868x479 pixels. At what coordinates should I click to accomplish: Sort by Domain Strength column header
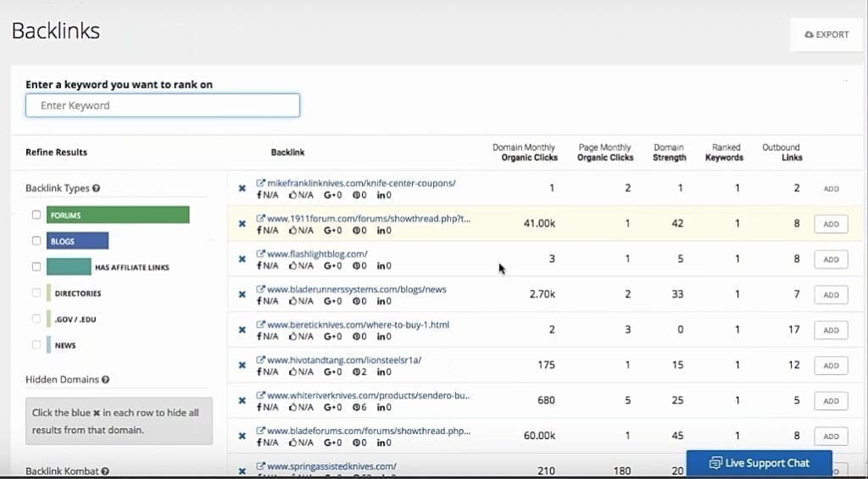tap(669, 152)
